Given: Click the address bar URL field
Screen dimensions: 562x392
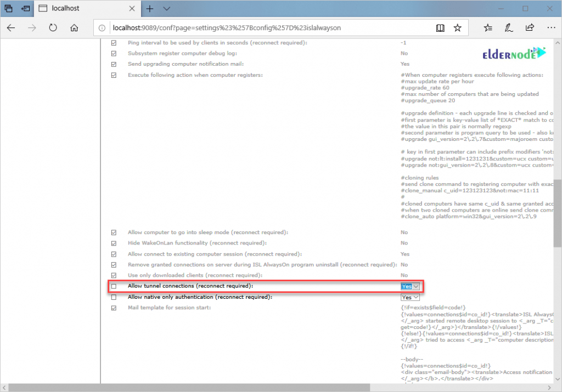Looking at the screenshot, I should pyautogui.click(x=263, y=28).
